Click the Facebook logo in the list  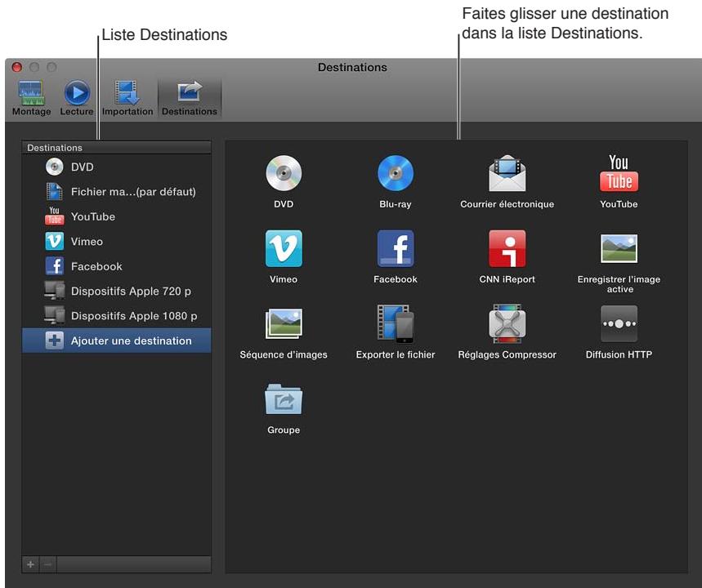point(54,265)
